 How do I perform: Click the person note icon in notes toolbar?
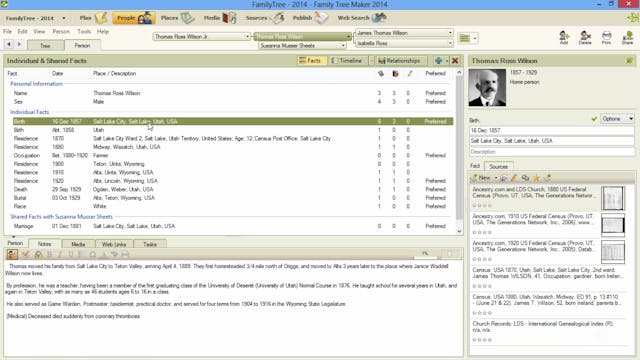pos(12,254)
